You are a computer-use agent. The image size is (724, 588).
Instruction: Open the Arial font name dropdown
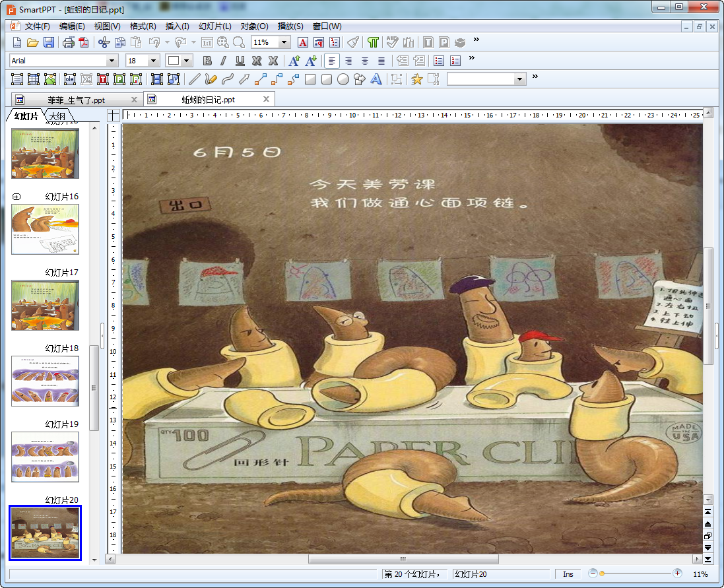[112, 61]
